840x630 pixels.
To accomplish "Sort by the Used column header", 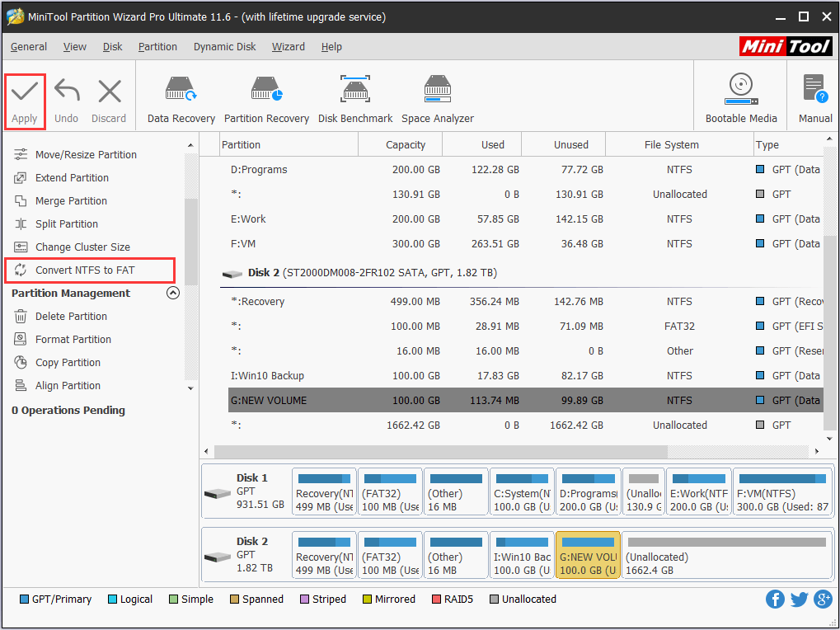I will (x=482, y=144).
